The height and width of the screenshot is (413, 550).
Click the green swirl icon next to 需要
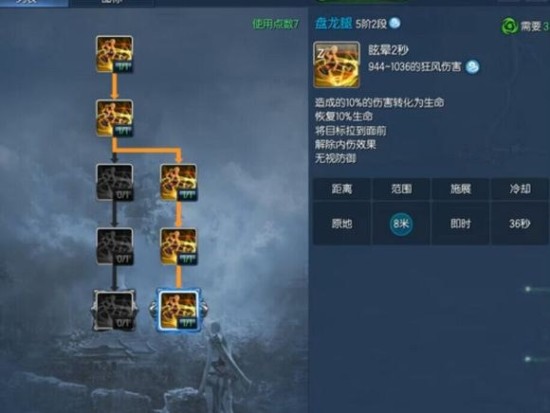(509, 26)
